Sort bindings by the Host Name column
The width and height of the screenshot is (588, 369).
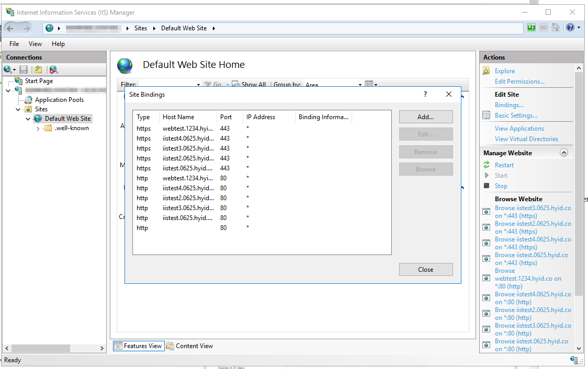[188, 117]
